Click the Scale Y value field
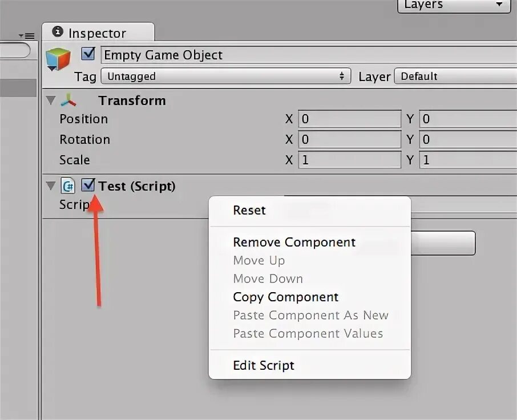Image resolution: width=517 pixels, height=420 pixels. pyautogui.click(x=468, y=160)
